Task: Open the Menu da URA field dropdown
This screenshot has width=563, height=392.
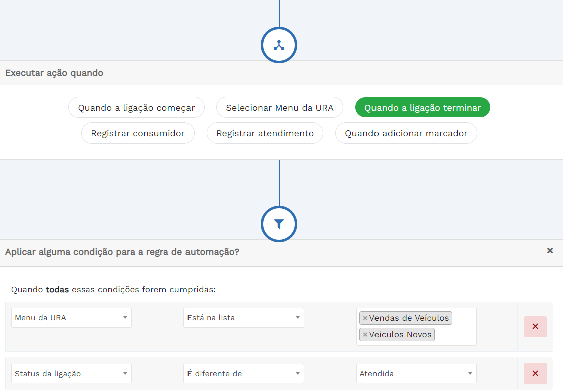Action: (x=71, y=318)
